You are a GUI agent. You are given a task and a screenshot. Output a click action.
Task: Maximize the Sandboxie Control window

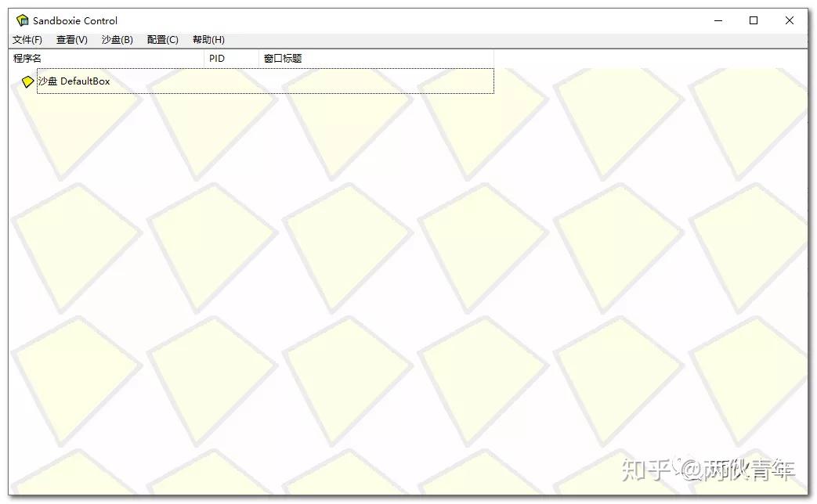tap(754, 20)
